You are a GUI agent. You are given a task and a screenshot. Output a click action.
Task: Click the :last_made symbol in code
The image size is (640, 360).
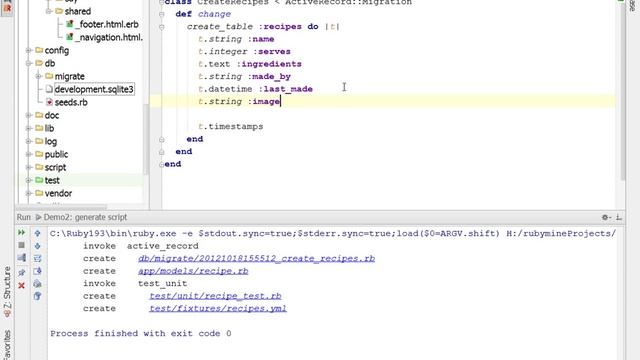tap(285, 89)
